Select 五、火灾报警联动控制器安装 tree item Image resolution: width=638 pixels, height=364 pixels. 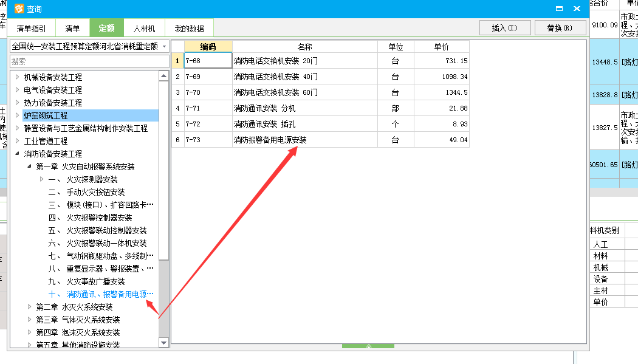click(x=97, y=230)
